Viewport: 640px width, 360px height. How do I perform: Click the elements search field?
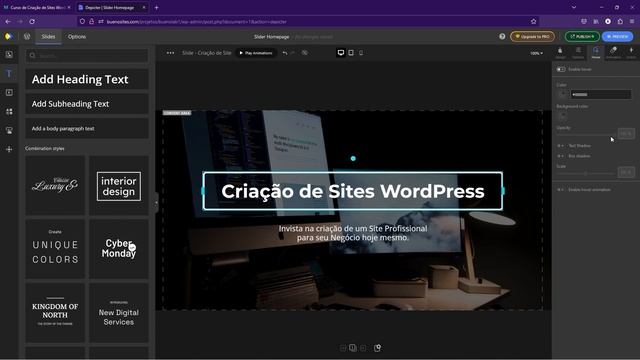[x=87, y=56]
